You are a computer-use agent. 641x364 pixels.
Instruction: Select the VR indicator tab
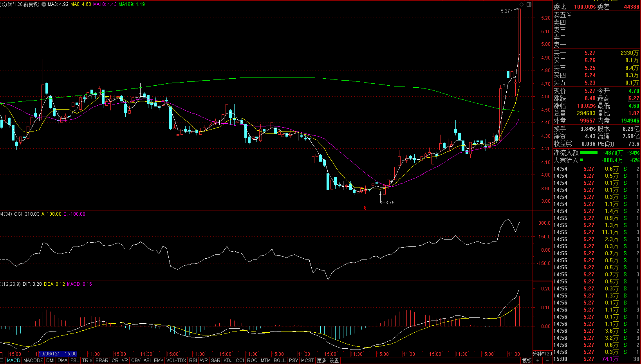coord(125,360)
